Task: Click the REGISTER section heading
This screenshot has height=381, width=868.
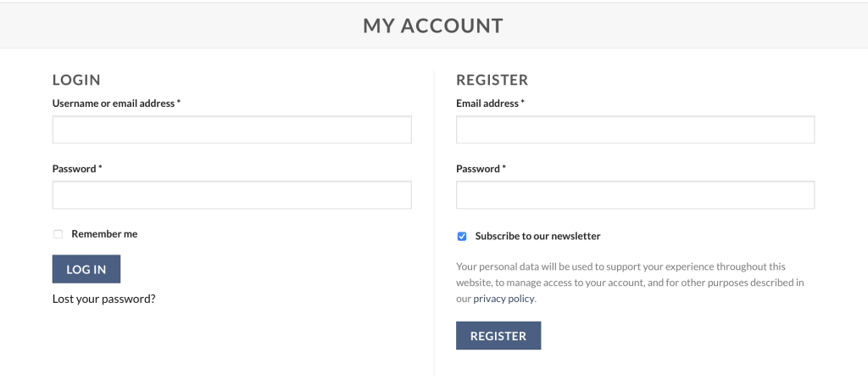Action: (x=492, y=80)
